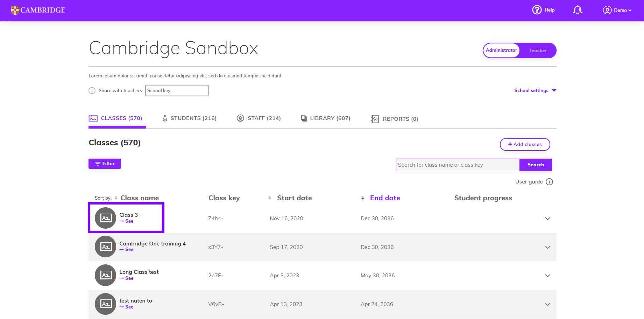
Task: Switch to Administrator role
Action: tap(501, 50)
